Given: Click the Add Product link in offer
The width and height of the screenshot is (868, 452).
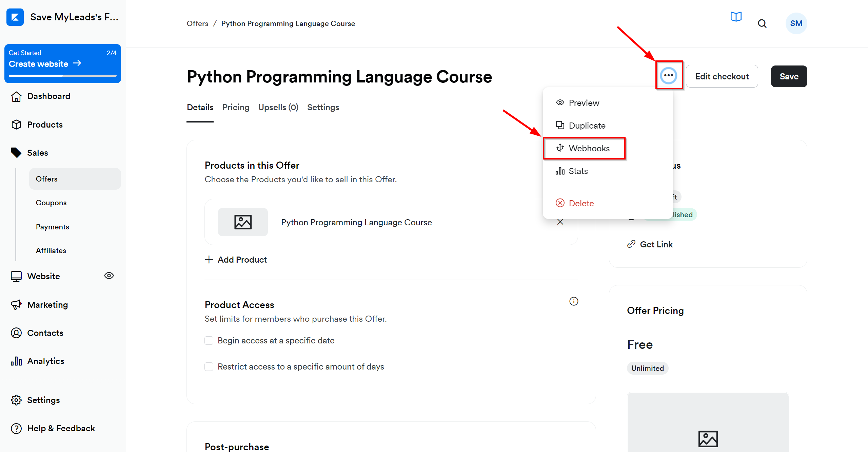Looking at the screenshot, I should [x=237, y=260].
